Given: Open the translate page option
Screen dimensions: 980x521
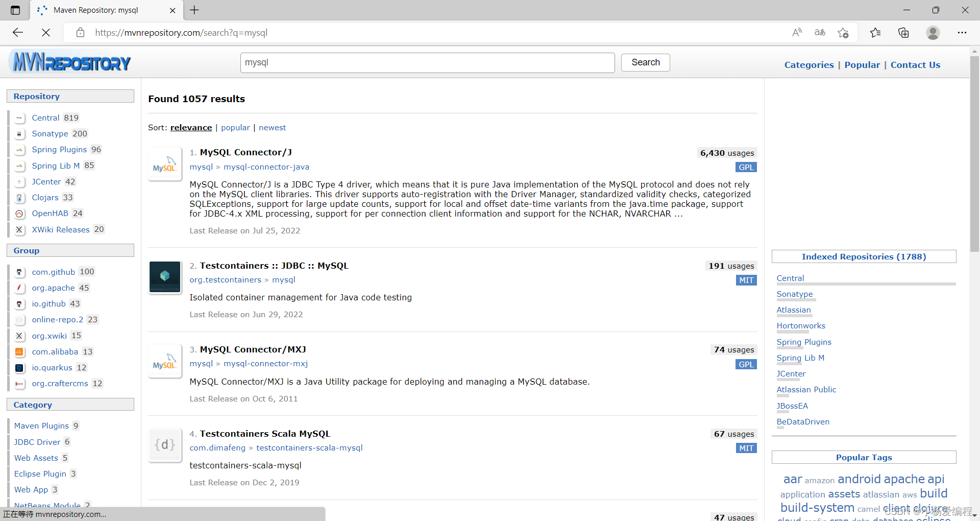Looking at the screenshot, I should (820, 33).
